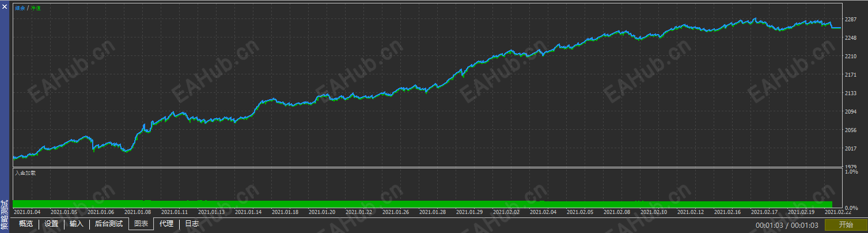
Task: Click the green deposit load bar
Action: (422, 204)
